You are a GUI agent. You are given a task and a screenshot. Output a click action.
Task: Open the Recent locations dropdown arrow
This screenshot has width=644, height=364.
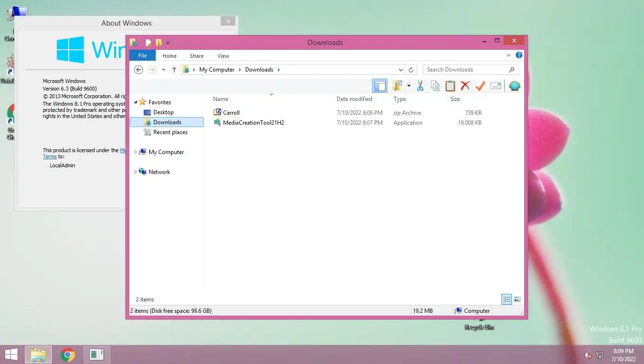[163, 70]
